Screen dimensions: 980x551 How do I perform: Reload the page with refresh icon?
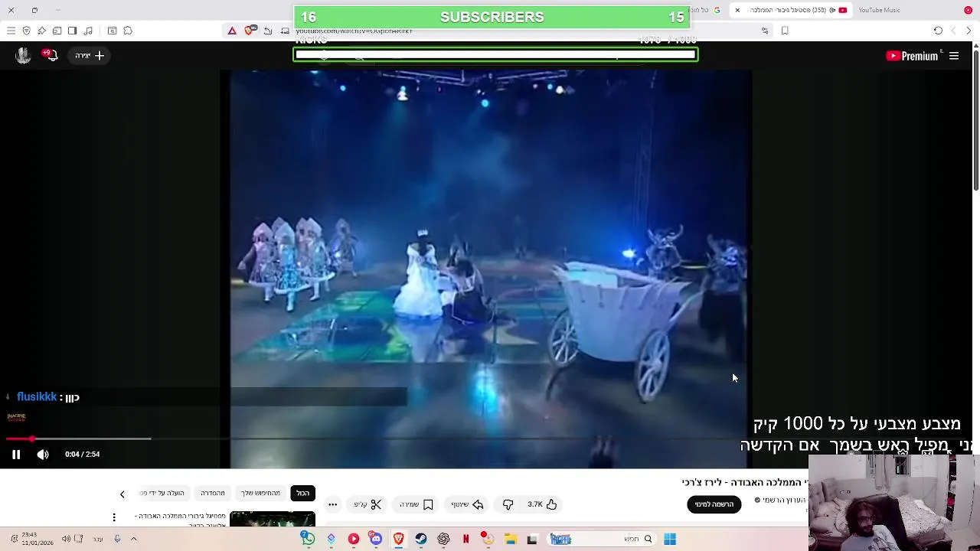pos(938,31)
